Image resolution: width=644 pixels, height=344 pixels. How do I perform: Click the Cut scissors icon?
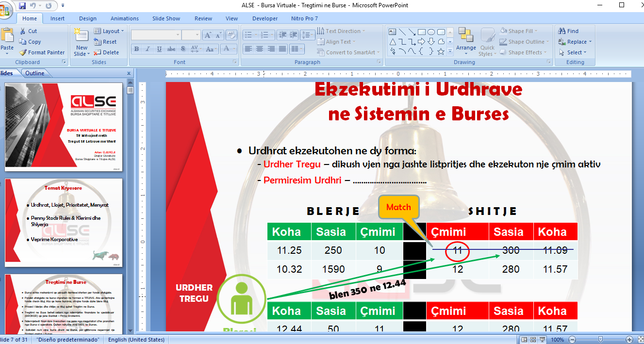point(23,31)
